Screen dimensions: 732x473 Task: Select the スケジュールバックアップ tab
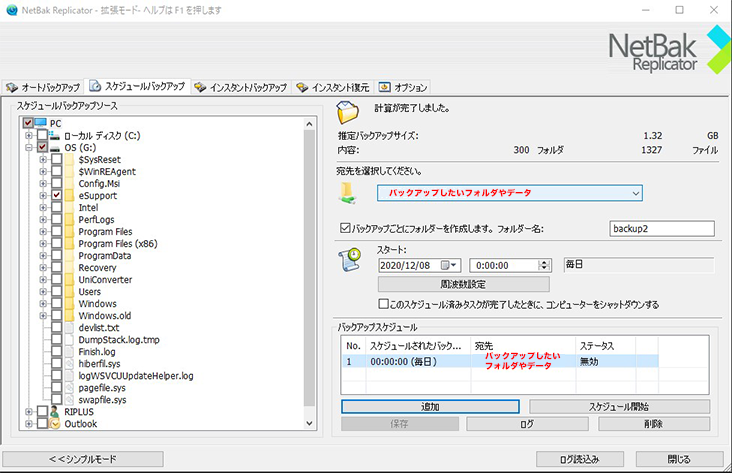138,86
